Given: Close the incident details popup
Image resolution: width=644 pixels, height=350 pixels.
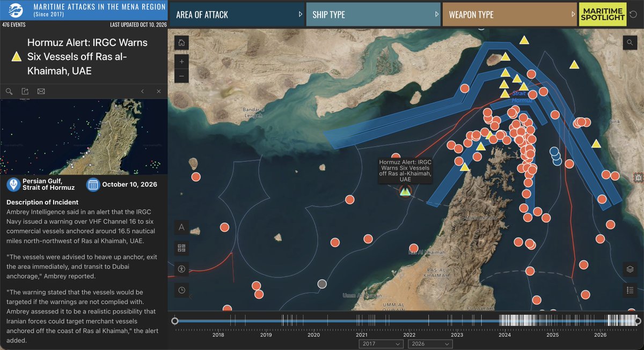Looking at the screenshot, I should tap(158, 92).
